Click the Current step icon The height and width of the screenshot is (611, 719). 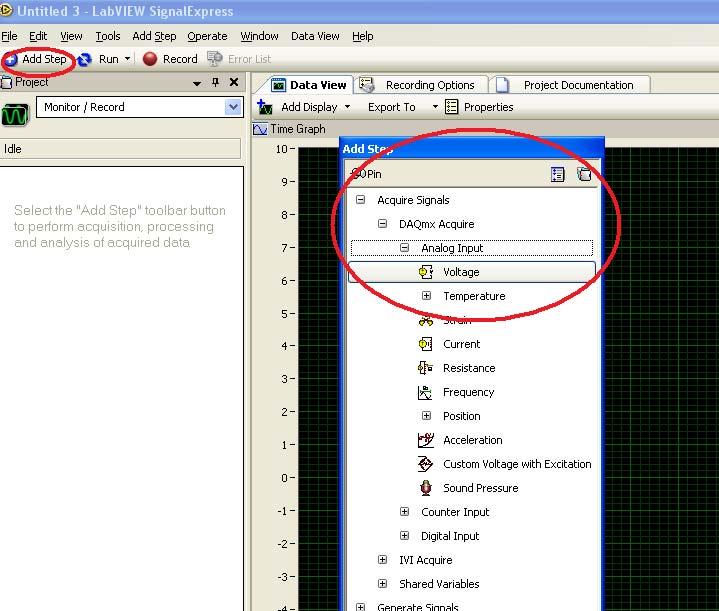pos(426,344)
